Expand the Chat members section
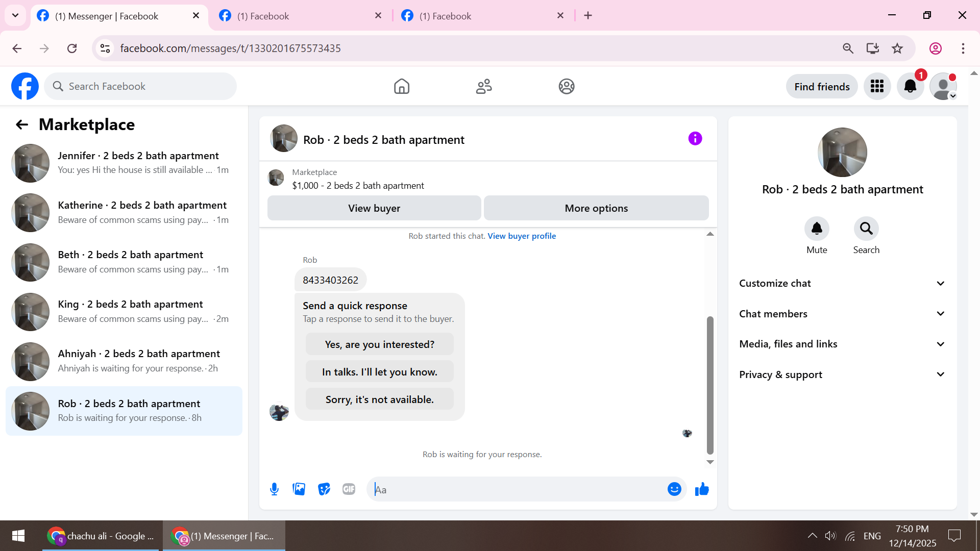The height and width of the screenshot is (551, 980). (842, 314)
